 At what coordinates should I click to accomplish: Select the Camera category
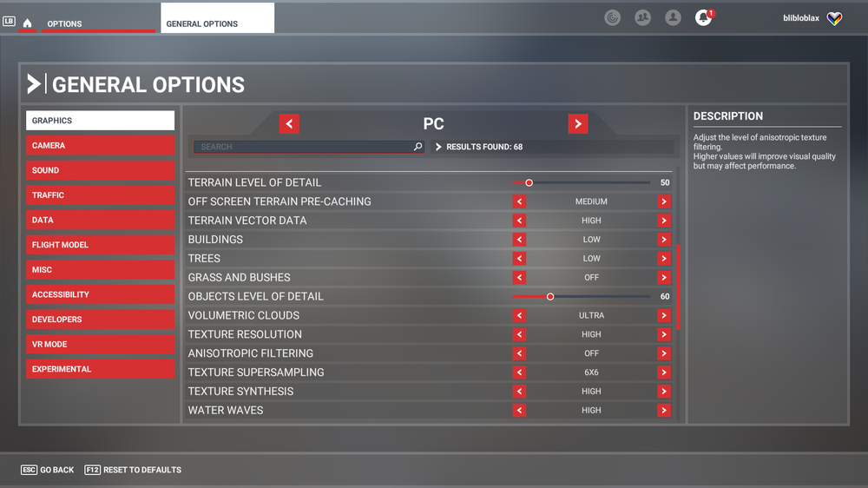(x=100, y=146)
